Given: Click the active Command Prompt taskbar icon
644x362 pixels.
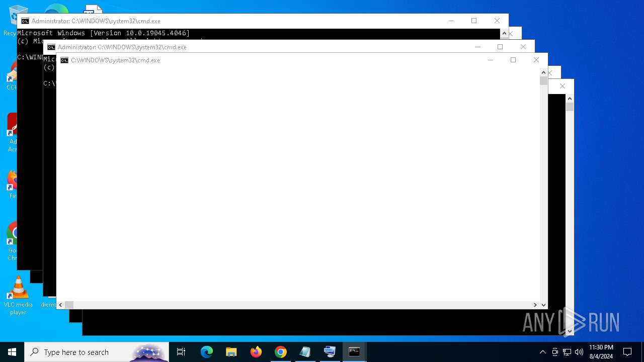Looking at the screenshot, I should point(355,352).
